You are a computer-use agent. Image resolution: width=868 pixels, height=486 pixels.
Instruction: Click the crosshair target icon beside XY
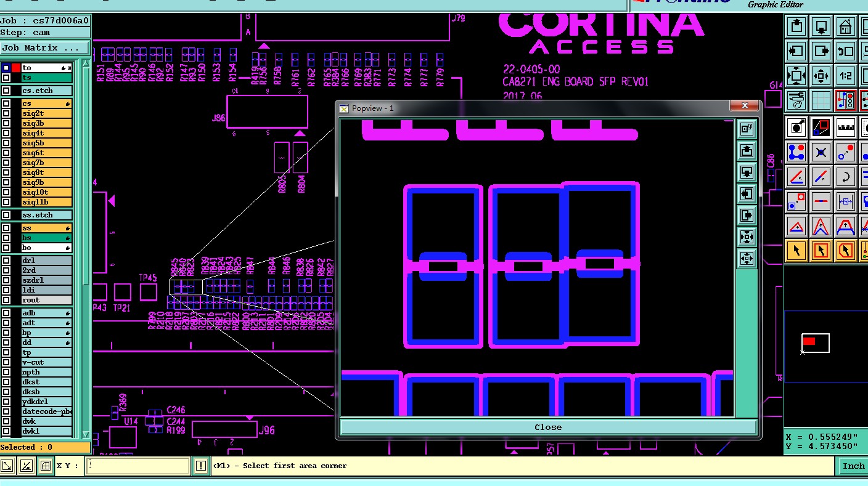45,466
